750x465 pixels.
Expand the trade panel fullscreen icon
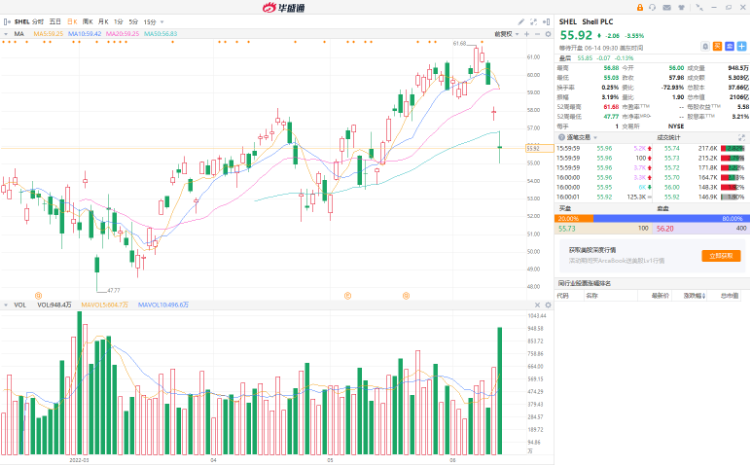pyautogui.click(x=741, y=137)
